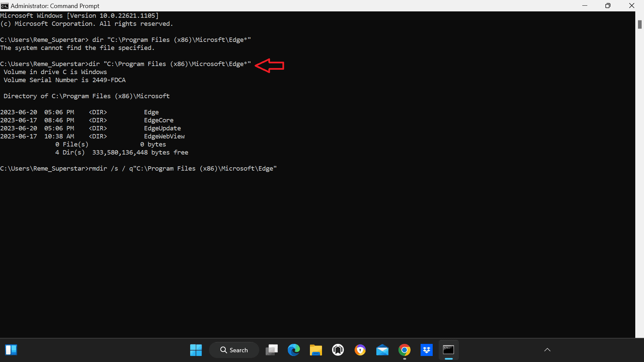Screen dimensions: 644x362
Task: Restore down the Command Prompt window
Action: point(608,6)
